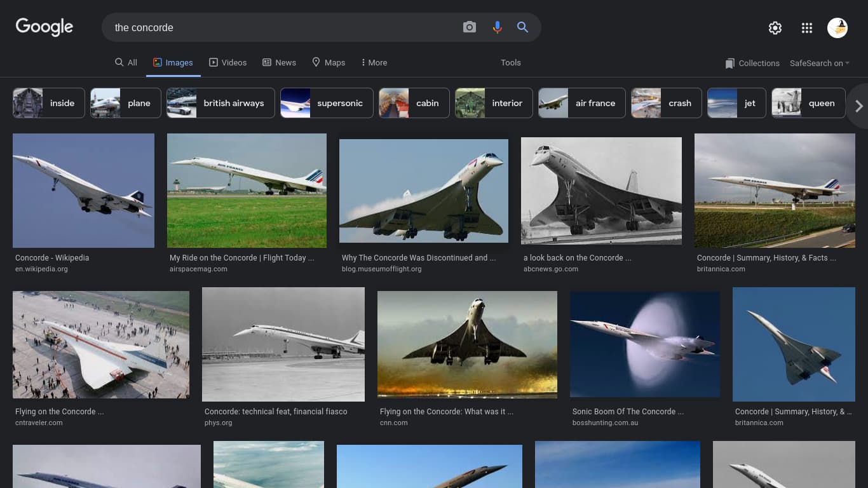Open the Maps tab

pyautogui.click(x=329, y=62)
